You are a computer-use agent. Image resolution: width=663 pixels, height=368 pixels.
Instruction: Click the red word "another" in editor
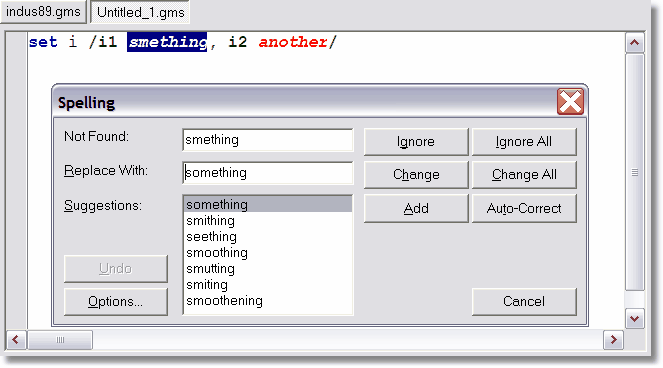coord(293,42)
